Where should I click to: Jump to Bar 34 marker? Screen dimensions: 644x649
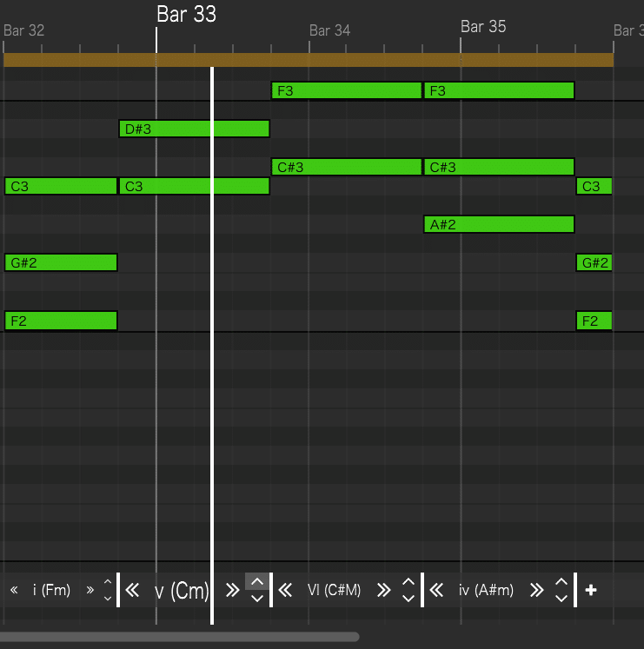(x=329, y=30)
